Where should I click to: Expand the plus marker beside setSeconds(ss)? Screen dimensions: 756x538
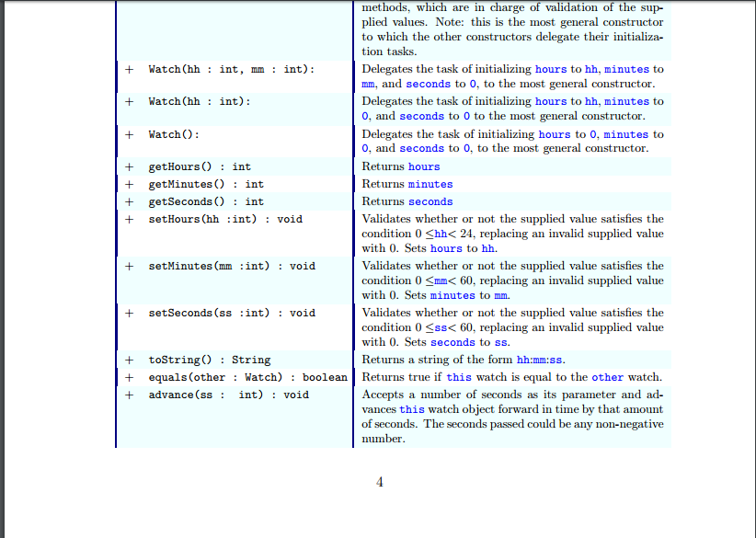tap(129, 313)
